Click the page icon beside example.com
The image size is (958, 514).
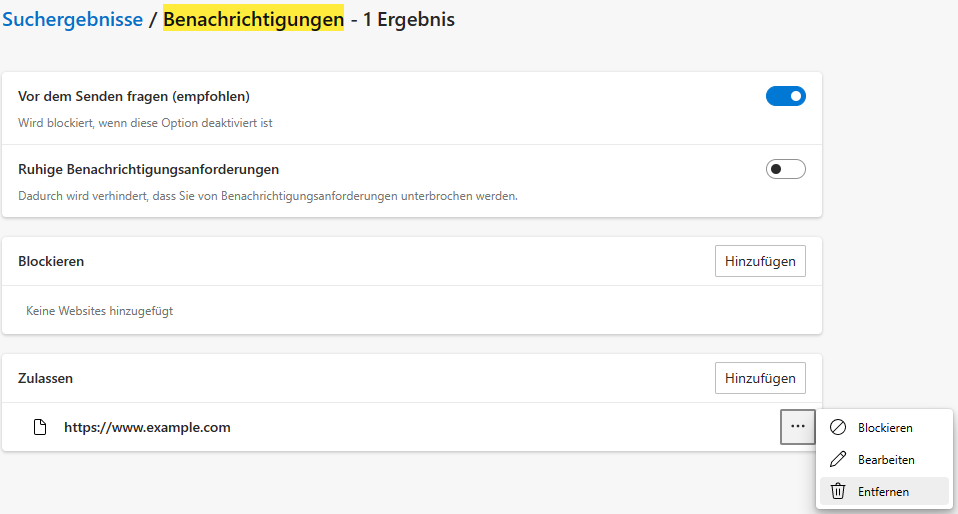point(40,427)
